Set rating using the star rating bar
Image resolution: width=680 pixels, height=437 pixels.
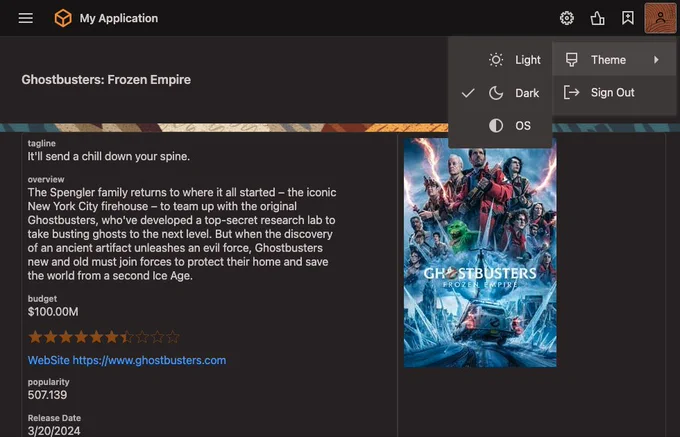pyautogui.click(x=104, y=337)
